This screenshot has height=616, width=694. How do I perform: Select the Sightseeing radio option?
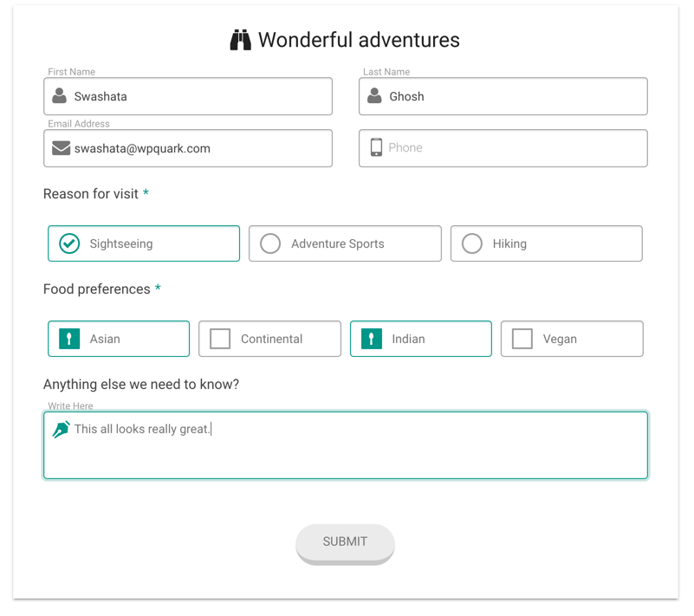click(x=144, y=243)
